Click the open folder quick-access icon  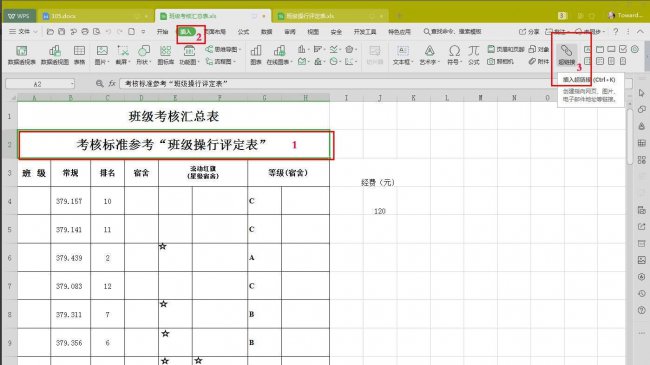click(50, 32)
